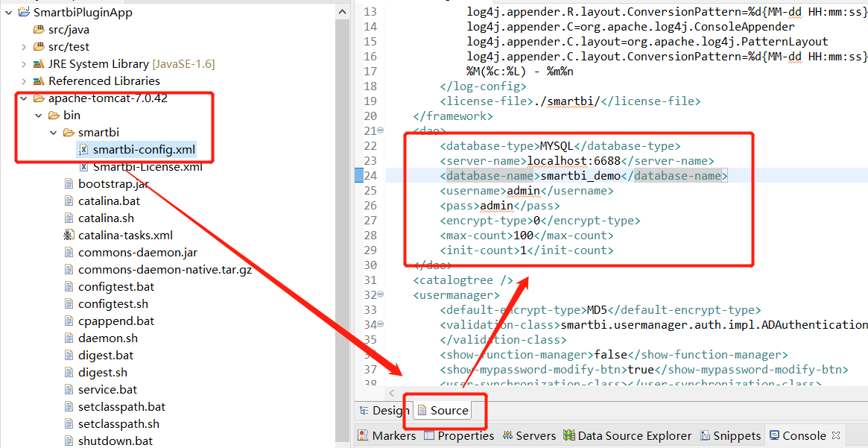Click the line 24 ruler marker

click(x=358, y=176)
